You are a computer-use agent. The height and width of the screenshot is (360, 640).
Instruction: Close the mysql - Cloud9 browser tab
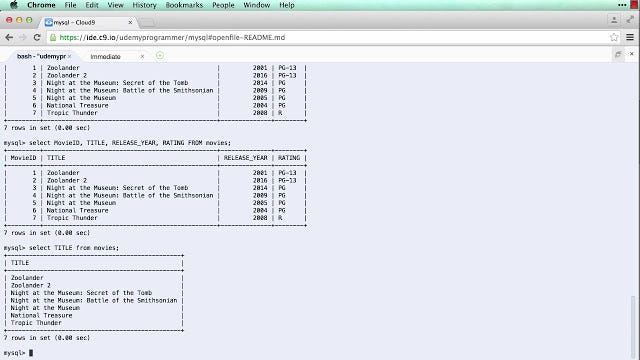[130, 22]
